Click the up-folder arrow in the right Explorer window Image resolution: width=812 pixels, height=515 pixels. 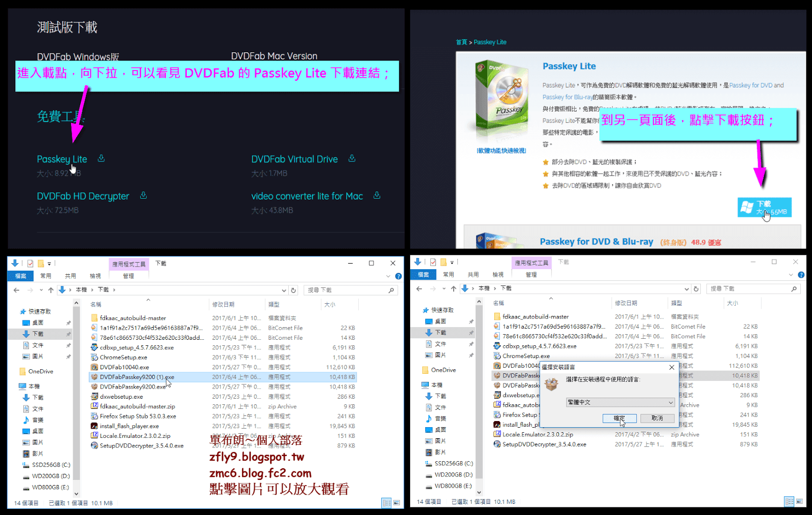coord(454,288)
